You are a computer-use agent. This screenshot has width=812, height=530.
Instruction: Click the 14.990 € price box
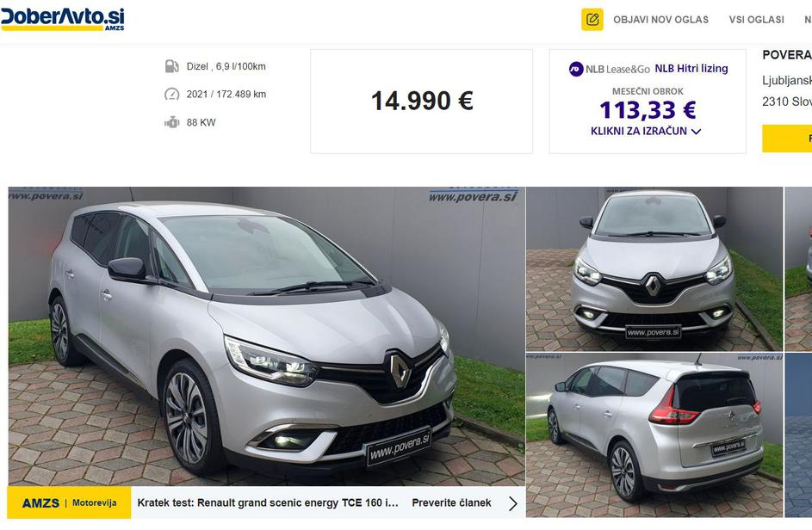point(422,101)
